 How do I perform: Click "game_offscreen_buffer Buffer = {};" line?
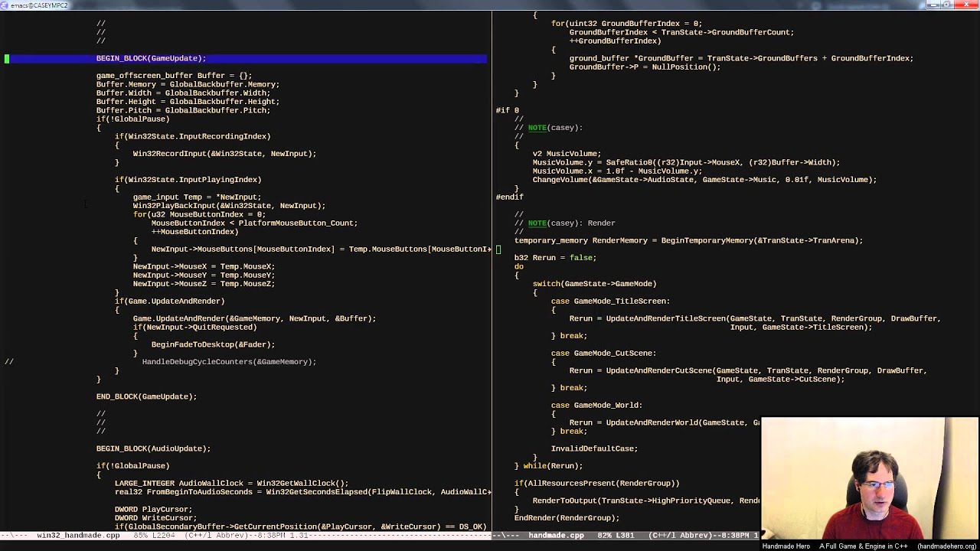tap(174, 76)
